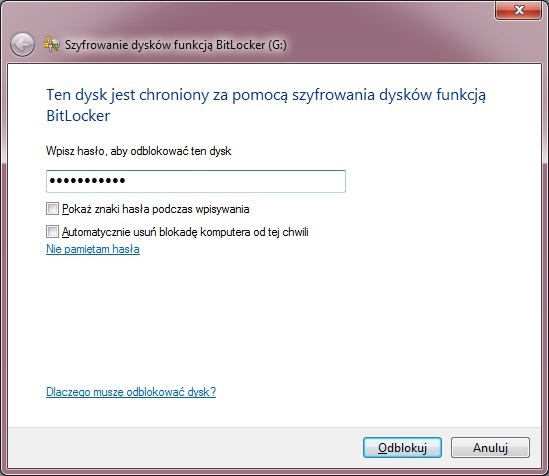549x476 pixels.
Task: Click the 'Wpisz hasło, aby odblokować ten dysk' label
Action: click(x=138, y=151)
